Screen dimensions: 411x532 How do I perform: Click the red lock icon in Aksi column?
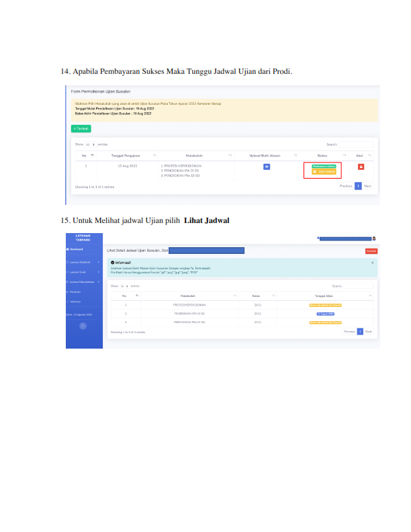(361, 167)
